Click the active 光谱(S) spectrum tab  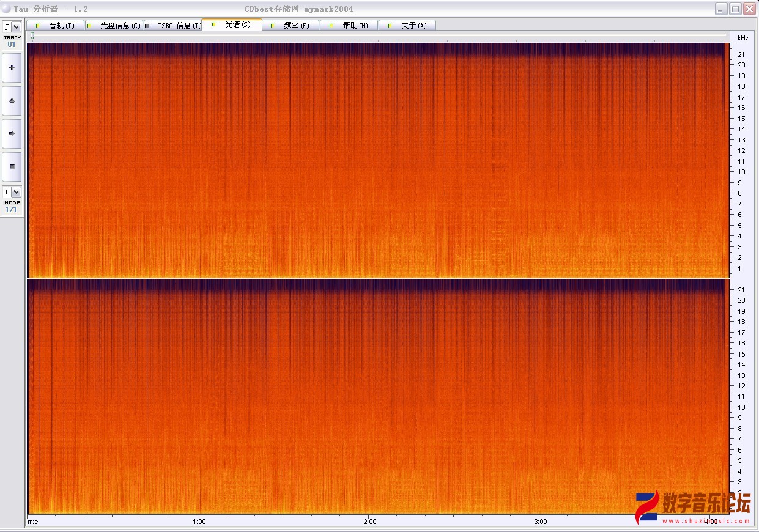(232, 24)
